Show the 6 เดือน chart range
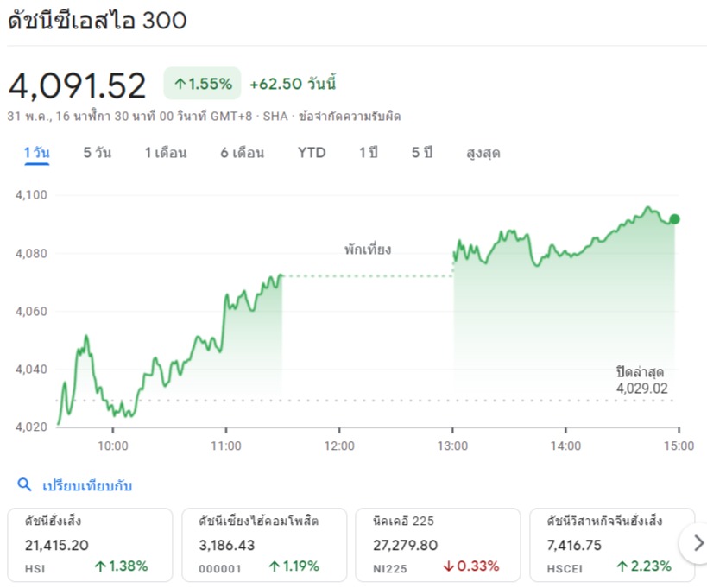707x588 pixels. click(x=242, y=153)
